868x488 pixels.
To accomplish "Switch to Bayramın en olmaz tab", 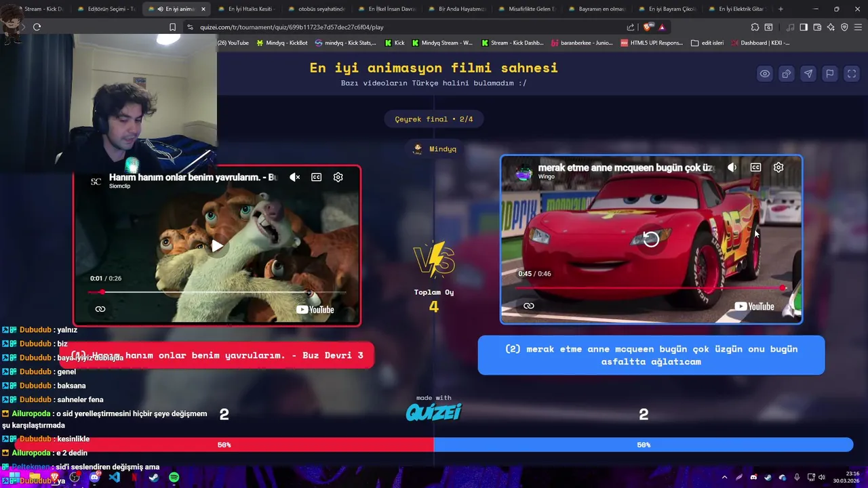I will [596, 9].
